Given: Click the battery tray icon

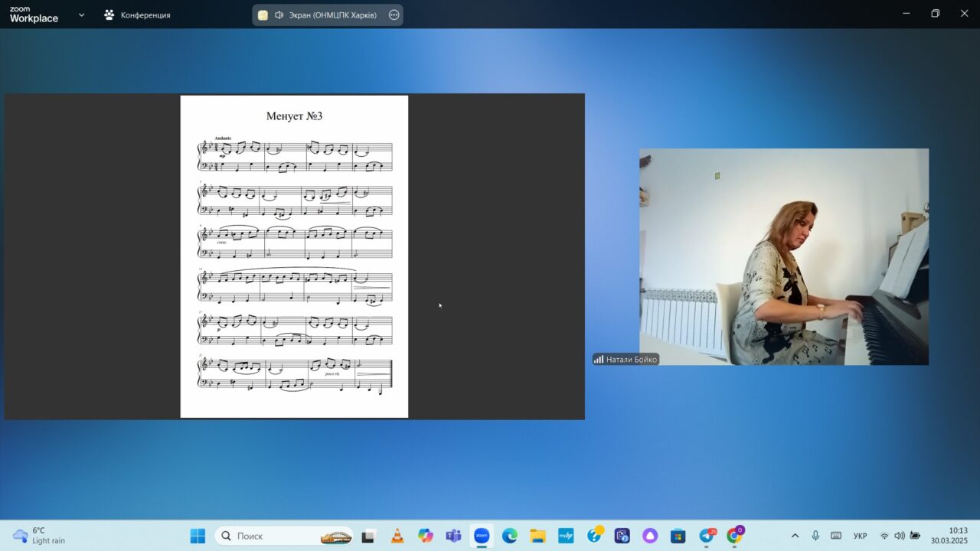Looking at the screenshot, I should pyautogui.click(x=915, y=536).
